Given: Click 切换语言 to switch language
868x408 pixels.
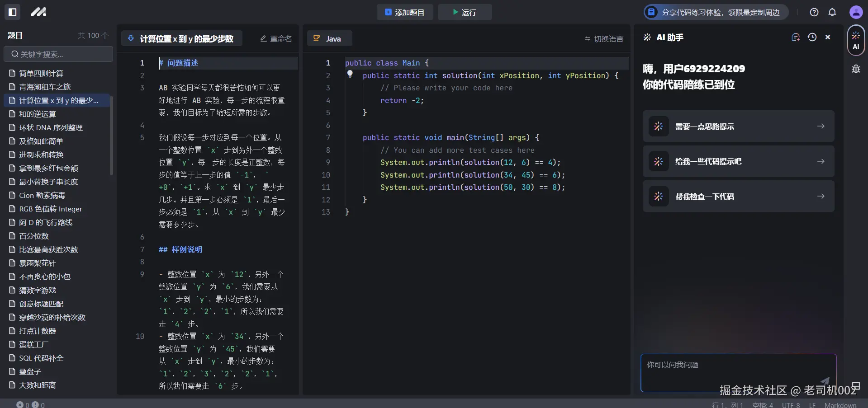Looking at the screenshot, I should [x=604, y=39].
